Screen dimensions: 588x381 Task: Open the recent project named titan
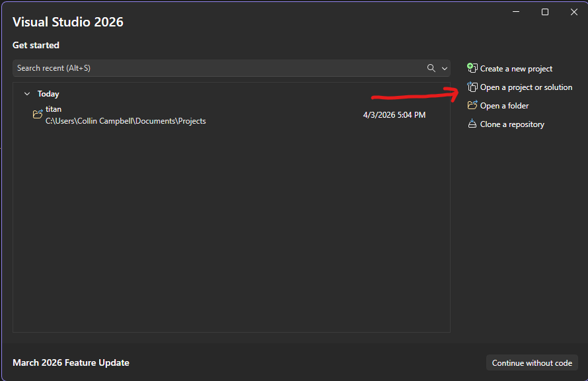(54, 109)
